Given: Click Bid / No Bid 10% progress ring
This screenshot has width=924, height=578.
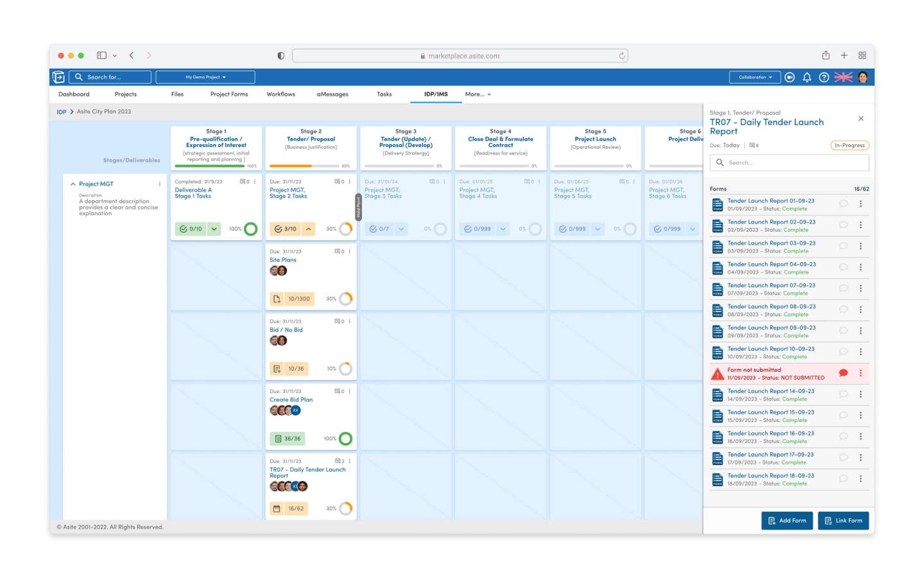Looking at the screenshot, I should click(346, 369).
